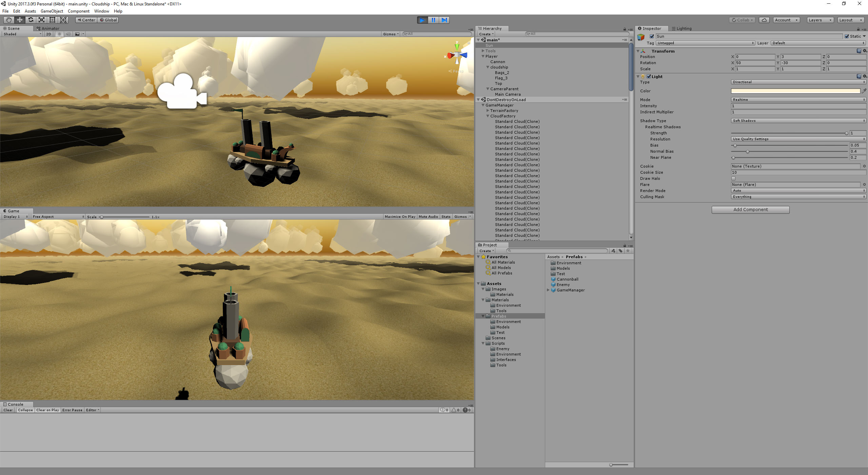Toggle scene lighting icon
868x475 pixels.
click(59, 34)
